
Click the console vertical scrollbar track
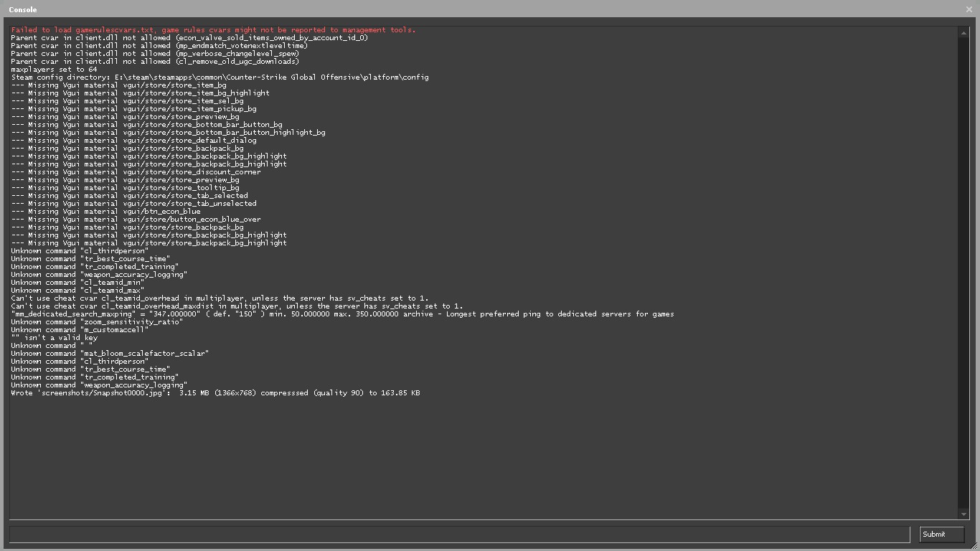963,273
